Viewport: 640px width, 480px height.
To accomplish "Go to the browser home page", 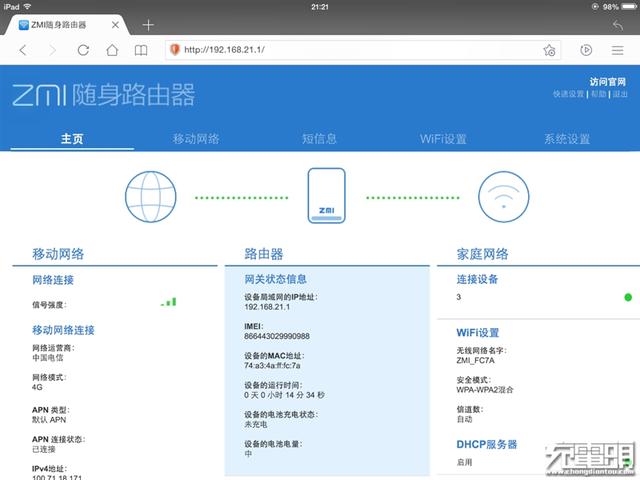I will pos(112,49).
